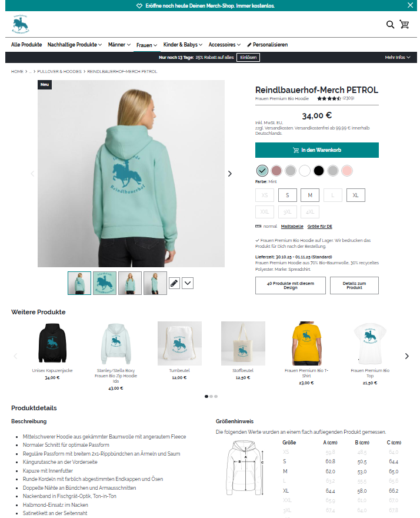Click the pencil edit design icon
This screenshot has height=518, width=420.
[x=174, y=283]
